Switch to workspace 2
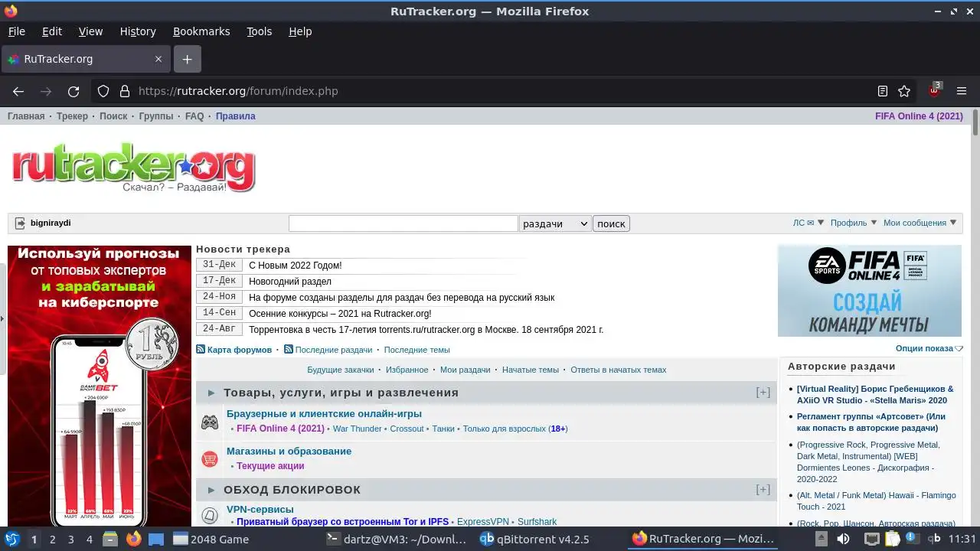The image size is (980, 551). (52, 539)
